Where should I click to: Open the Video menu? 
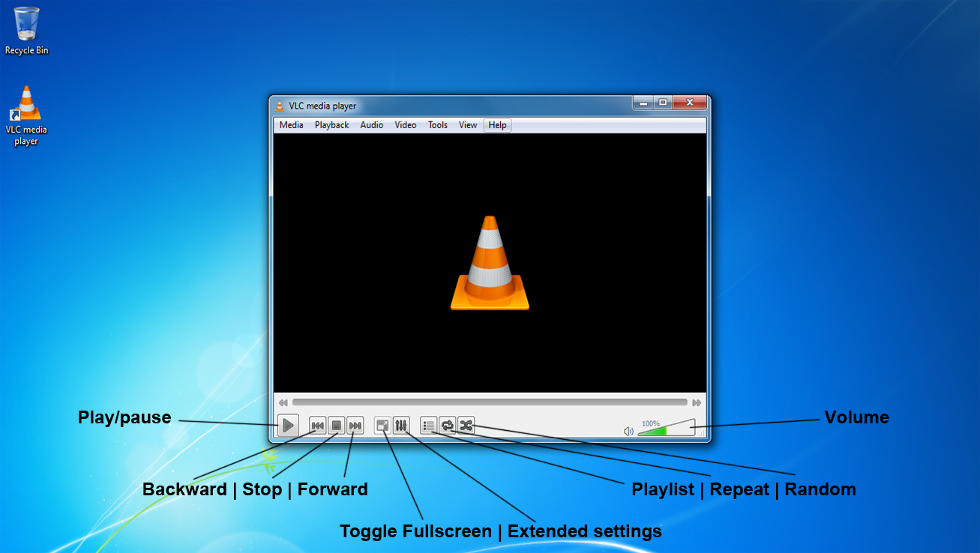(x=405, y=124)
